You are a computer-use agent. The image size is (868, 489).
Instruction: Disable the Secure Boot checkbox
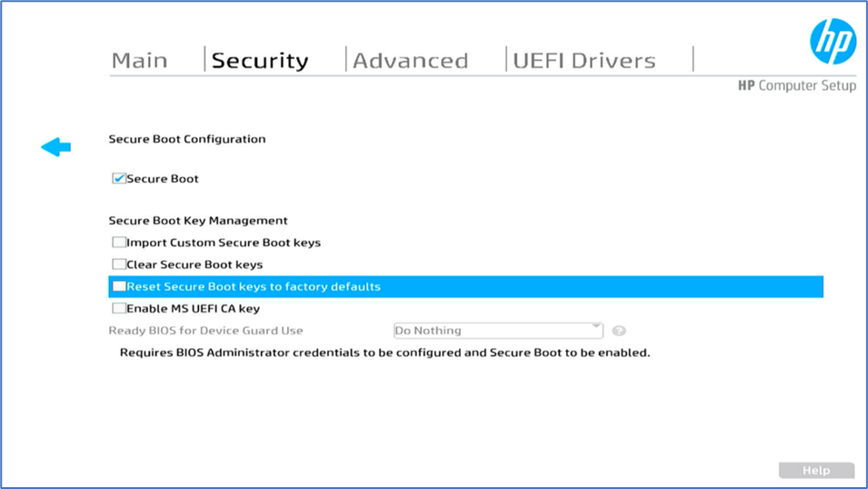point(119,179)
